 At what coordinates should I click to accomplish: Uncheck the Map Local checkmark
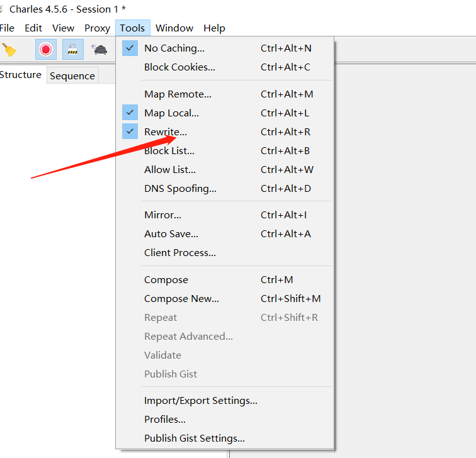click(130, 113)
